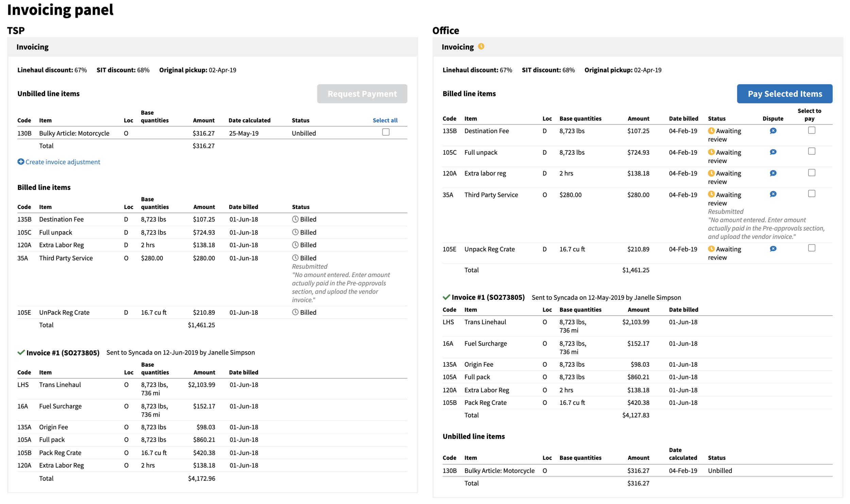Click the Awaiting review clock for Full unpack
850x504 pixels.
(712, 152)
